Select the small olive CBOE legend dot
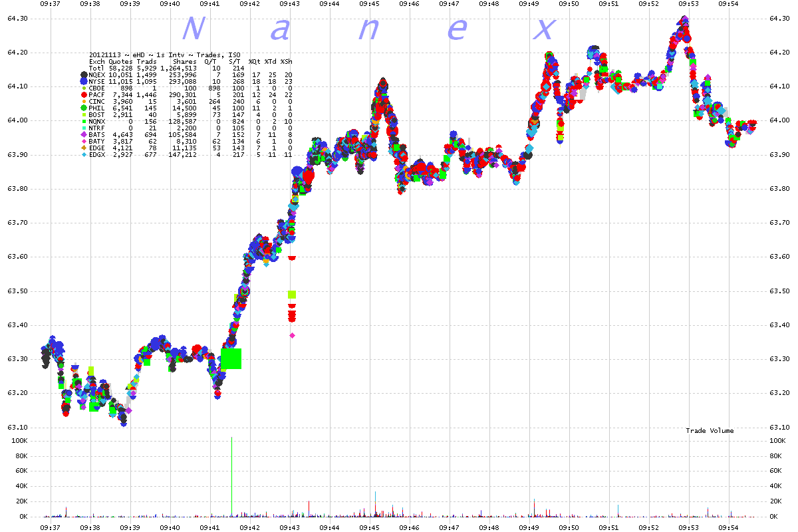Screen dimensions: 798x532 tap(83, 88)
